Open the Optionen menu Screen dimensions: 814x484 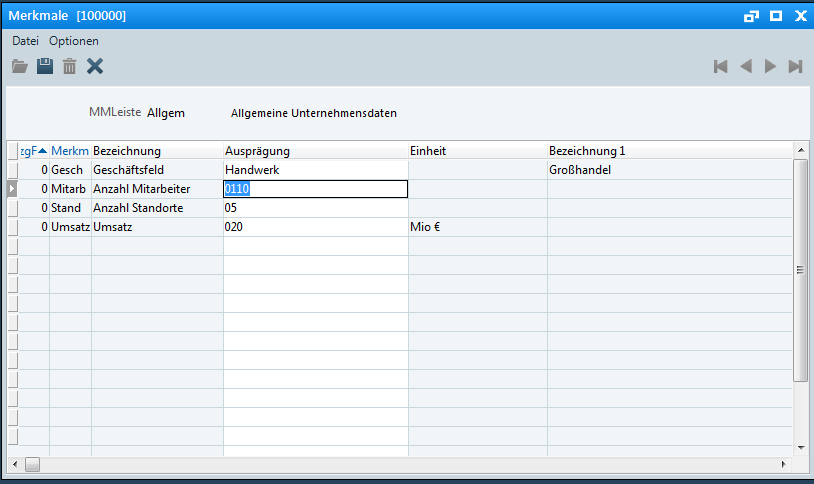74,41
